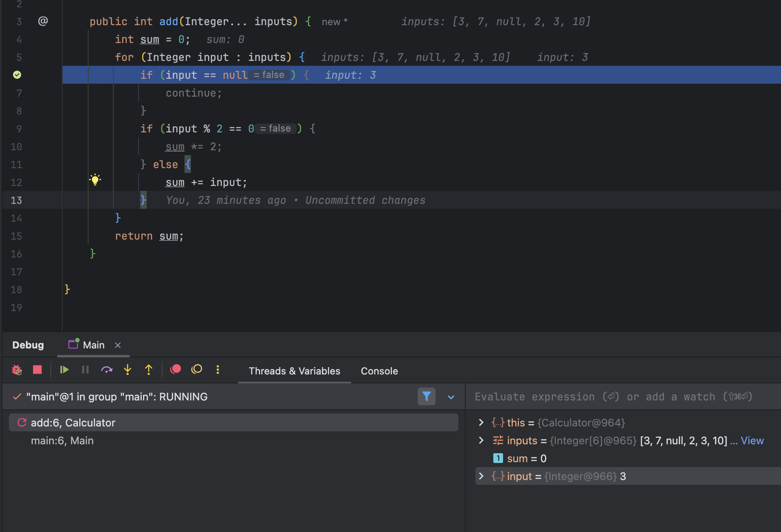
Task: Click the Step Into down arrow
Action: point(128,370)
